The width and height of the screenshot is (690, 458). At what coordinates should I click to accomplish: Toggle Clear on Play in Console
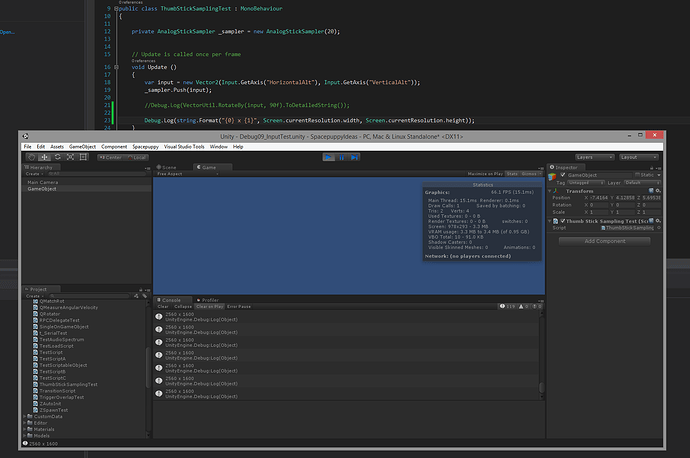pyautogui.click(x=210, y=305)
